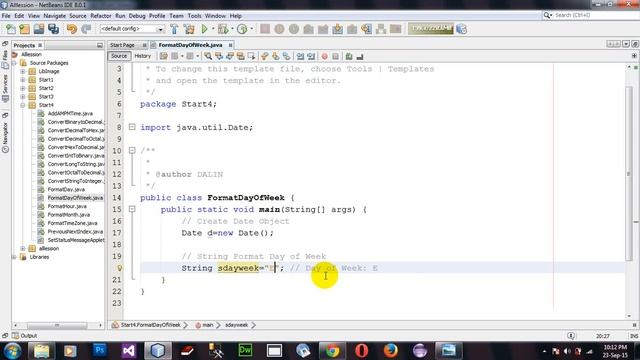Open the Profile Project dropdown arrow
This screenshot has height=360, width=640.
(251, 29)
